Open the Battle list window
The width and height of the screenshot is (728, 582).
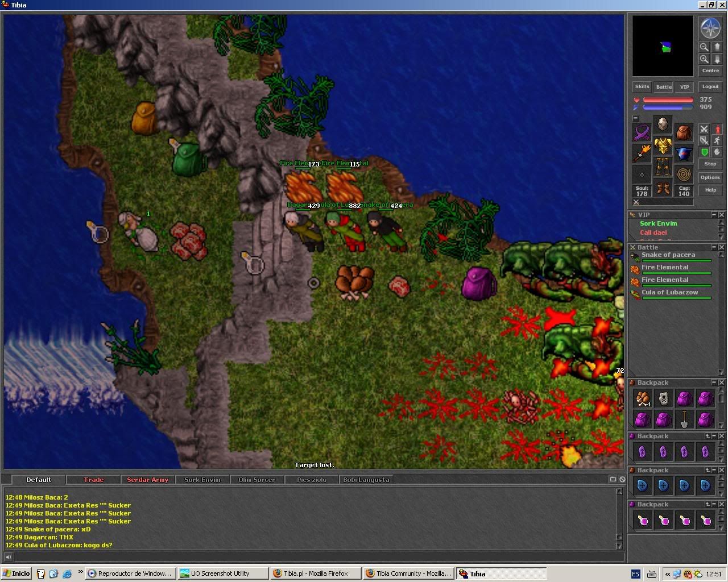click(664, 87)
